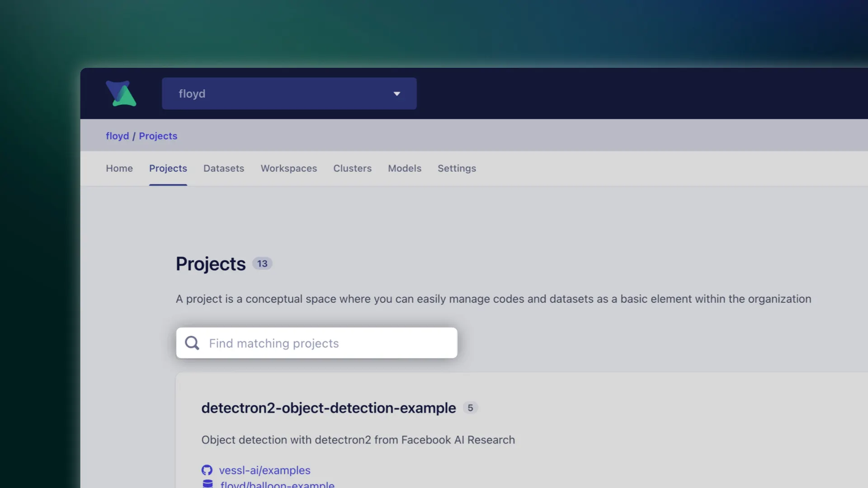The height and width of the screenshot is (488, 868).
Task: Click the floyd breadcrumb link
Action: (117, 136)
